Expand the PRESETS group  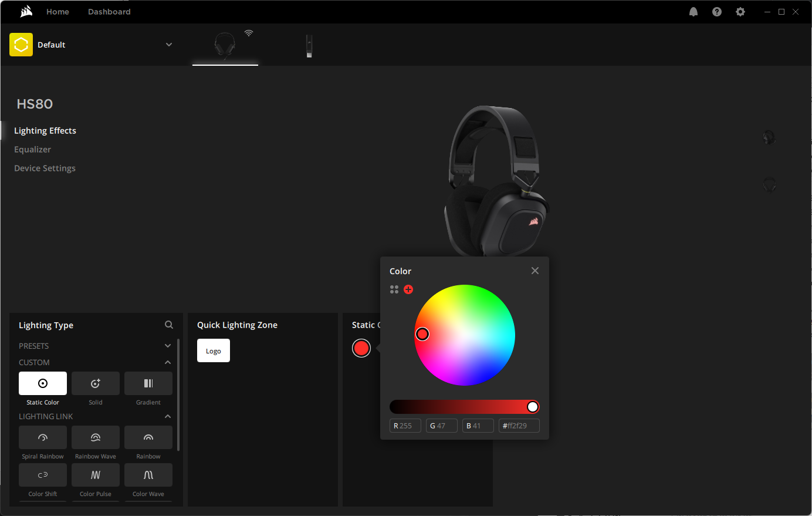168,346
